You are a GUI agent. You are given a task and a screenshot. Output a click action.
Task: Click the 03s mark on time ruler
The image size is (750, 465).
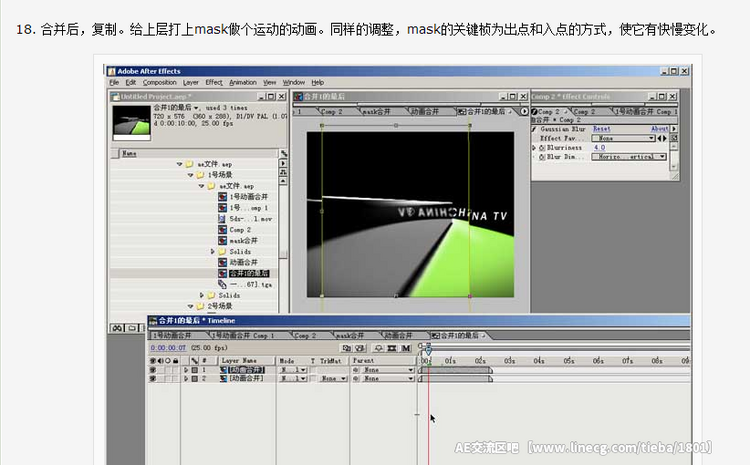(509, 361)
